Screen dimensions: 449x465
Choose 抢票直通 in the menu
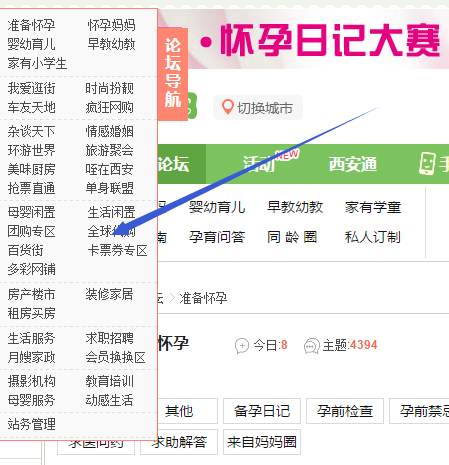tap(31, 188)
